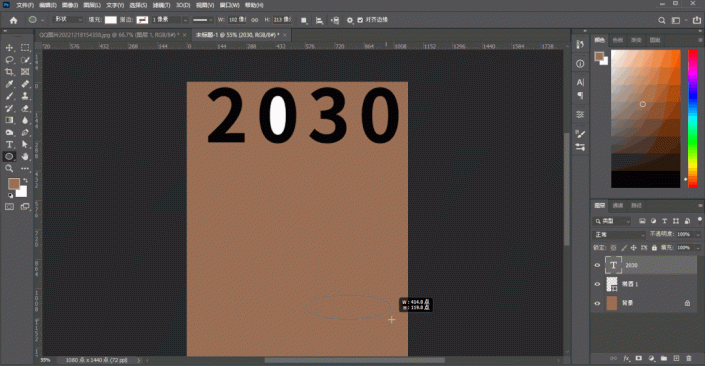Viewport: 705px width, 366px height.
Task: Select the Gradient tool
Action: (9, 121)
